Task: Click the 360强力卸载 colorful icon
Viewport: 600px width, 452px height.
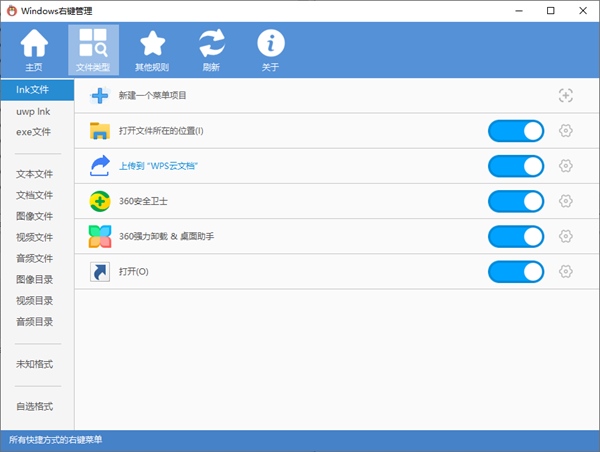Action: (100, 236)
